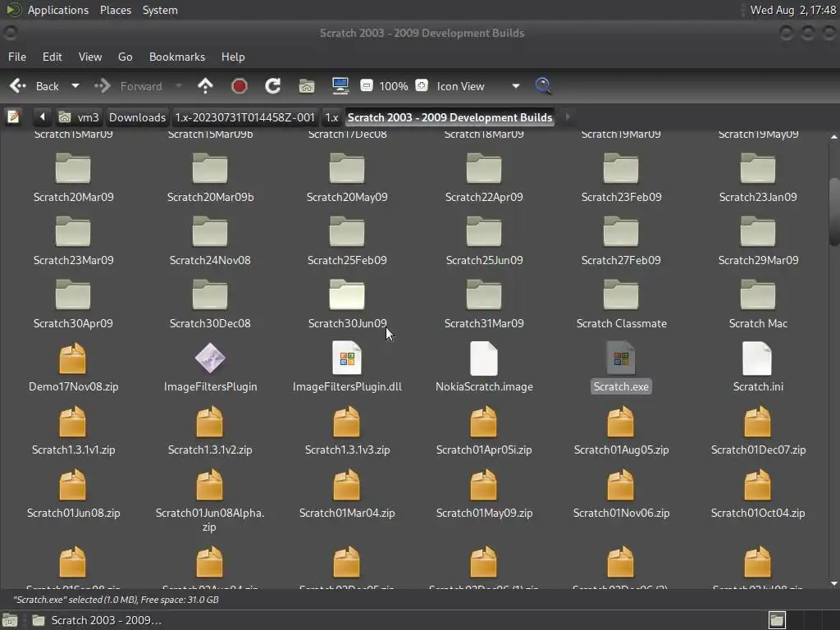The width and height of the screenshot is (840, 630).
Task: Select the Scratch01Mar04.zip archive
Action: [x=347, y=493]
